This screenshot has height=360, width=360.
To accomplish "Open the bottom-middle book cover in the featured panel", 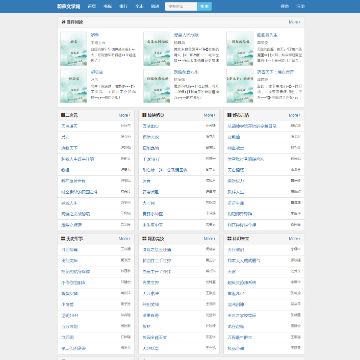I will [x=157, y=86].
